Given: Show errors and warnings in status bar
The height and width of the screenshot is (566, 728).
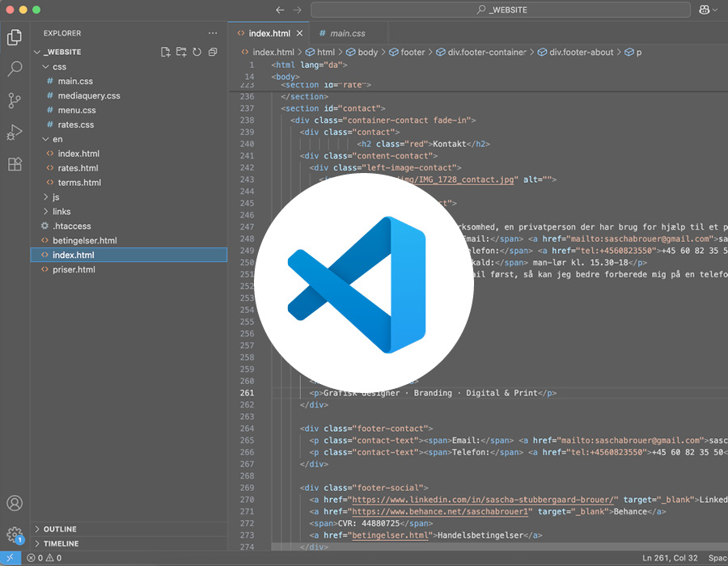Looking at the screenshot, I should [44, 558].
